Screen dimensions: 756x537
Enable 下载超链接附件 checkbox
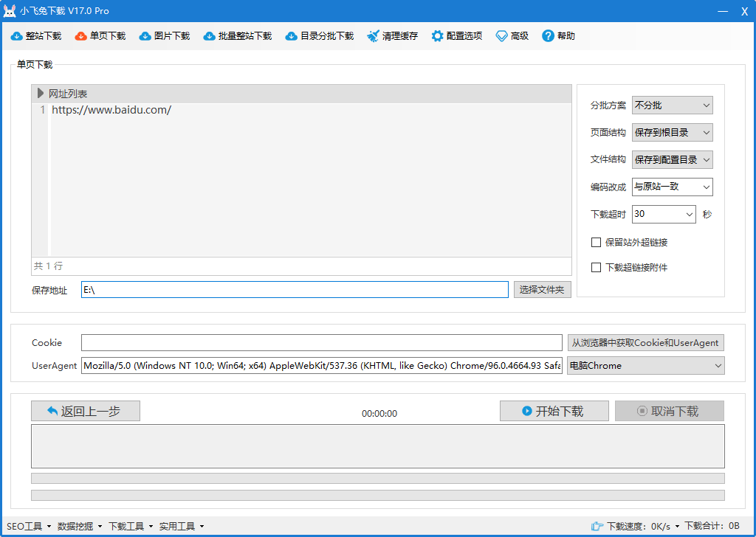click(597, 268)
